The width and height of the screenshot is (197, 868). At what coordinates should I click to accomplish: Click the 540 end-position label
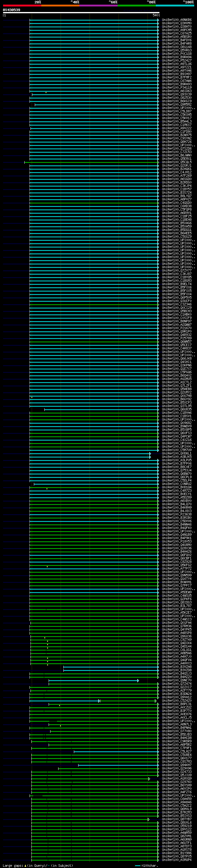click(155, 15)
